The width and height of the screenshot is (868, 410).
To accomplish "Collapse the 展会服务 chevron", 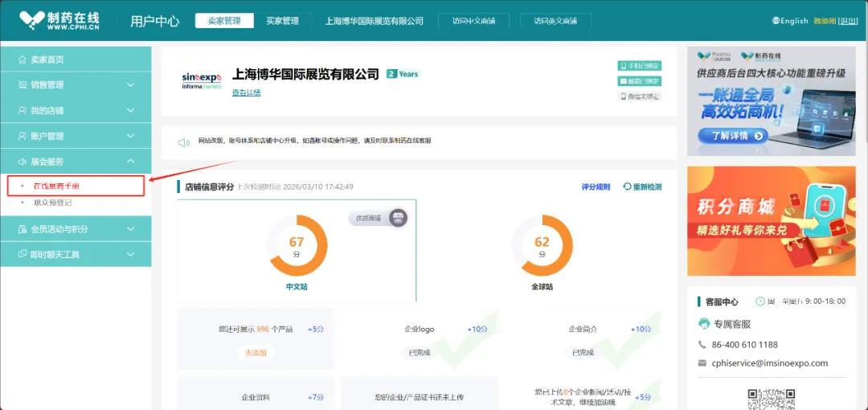I will (131, 162).
